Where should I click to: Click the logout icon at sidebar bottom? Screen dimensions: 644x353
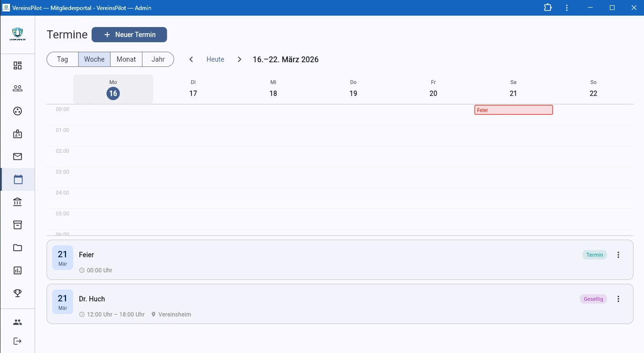coord(18,341)
